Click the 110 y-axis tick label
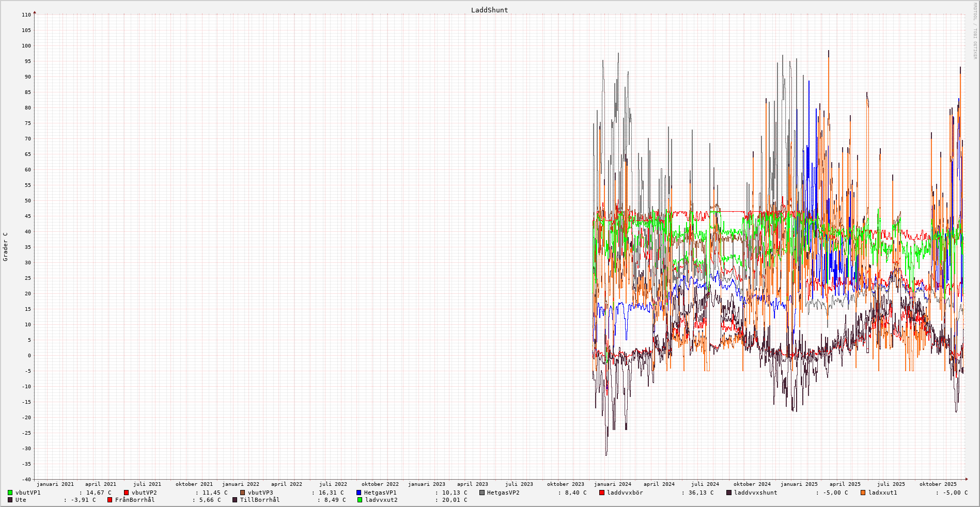 point(26,15)
